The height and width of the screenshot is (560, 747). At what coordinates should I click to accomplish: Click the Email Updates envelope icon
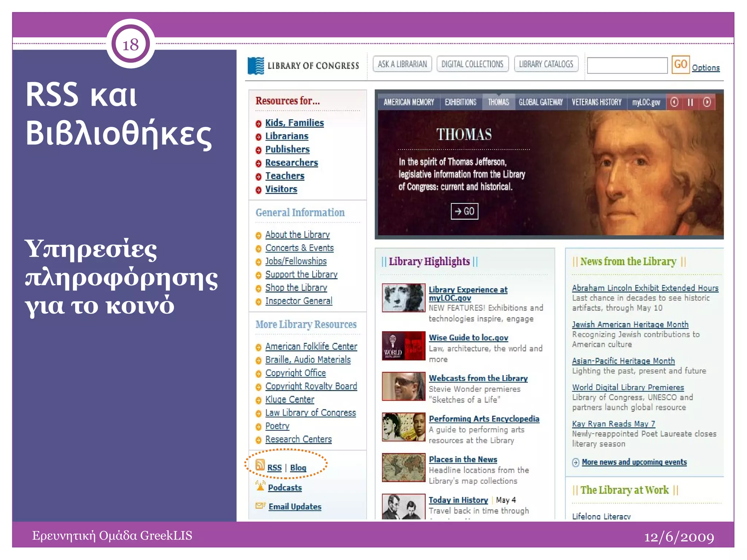click(260, 506)
